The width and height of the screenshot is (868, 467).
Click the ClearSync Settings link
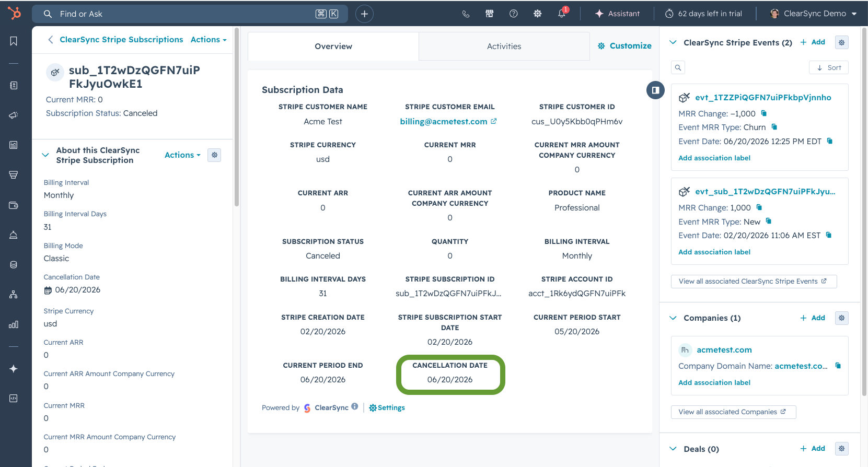click(x=387, y=408)
